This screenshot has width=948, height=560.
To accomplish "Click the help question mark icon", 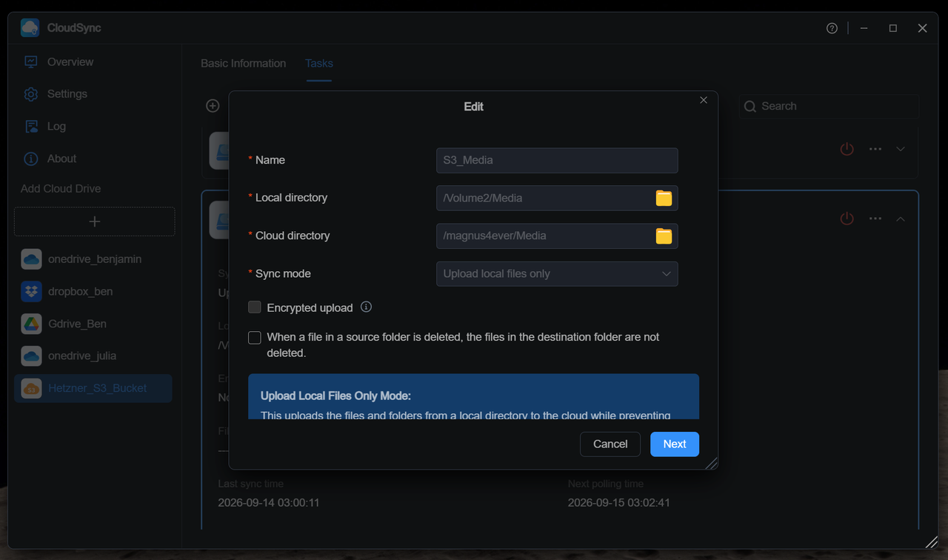I will [832, 28].
